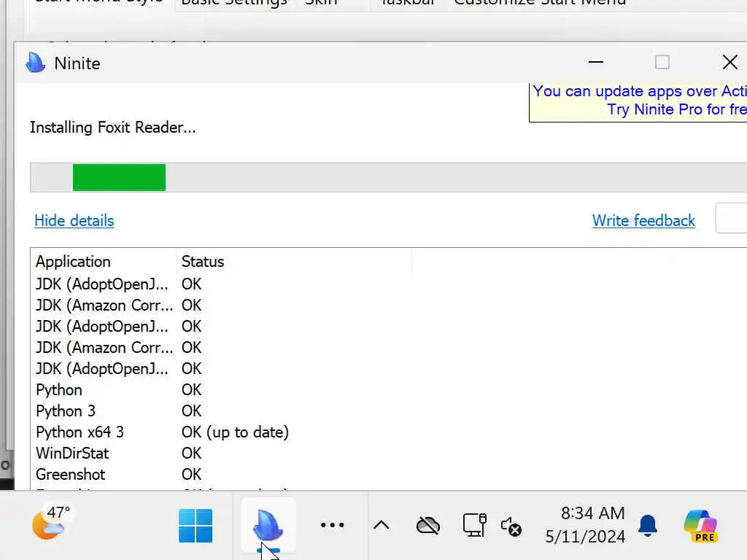The height and width of the screenshot is (560, 747).
Task: Click OK status of WinDirStat row
Action: (192, 453)
